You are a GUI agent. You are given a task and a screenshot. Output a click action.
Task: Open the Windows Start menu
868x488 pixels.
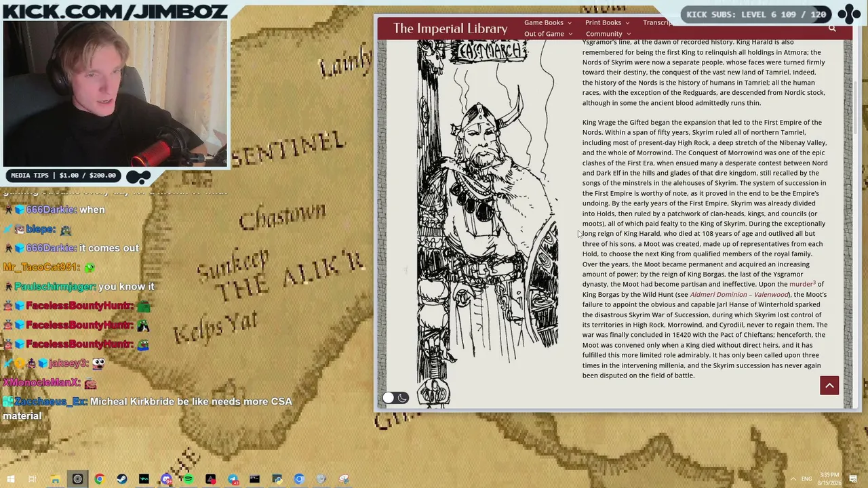point(11,479)
